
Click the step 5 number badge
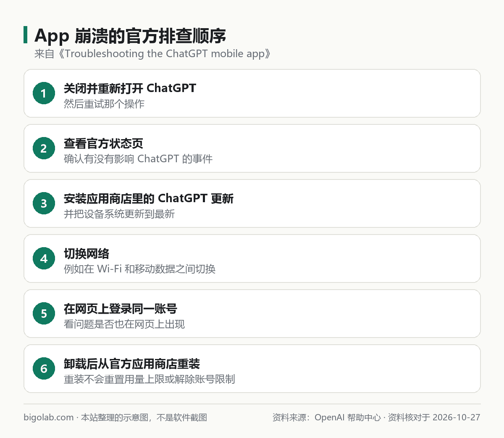pyautogui.click(x=44, y=314)
